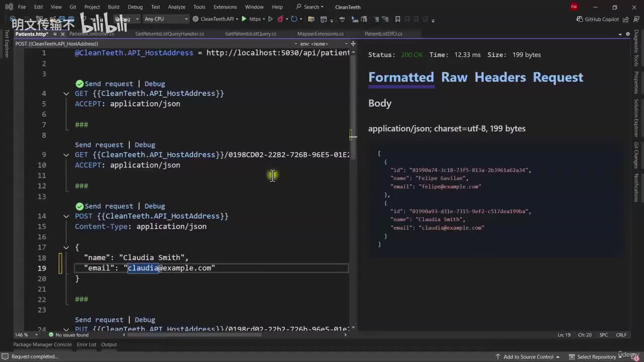Click Send request above line 4 GET
The image size is (644, 362).
pyautogui.click(x=109, y=84)
